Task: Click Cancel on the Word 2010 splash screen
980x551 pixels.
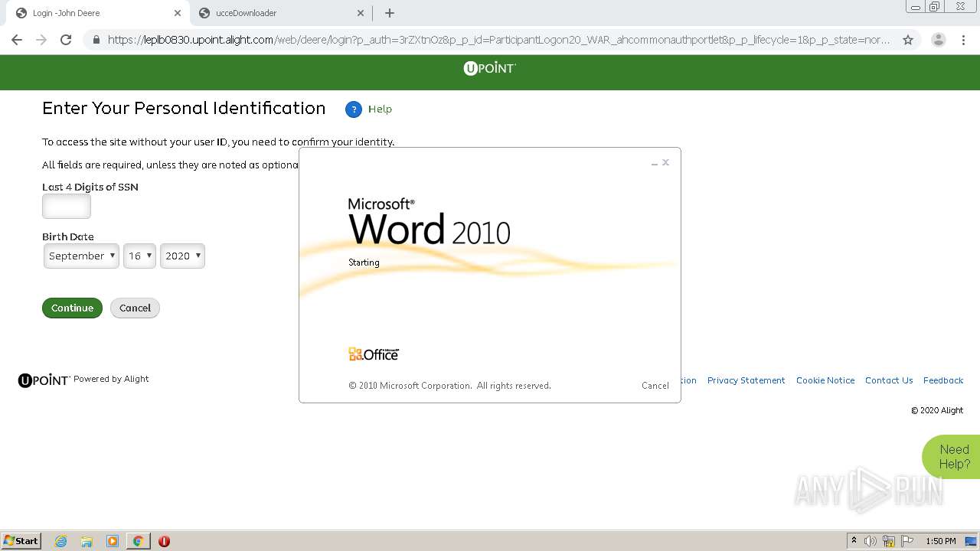Action: pyautogui.click(x=655, y=386)
